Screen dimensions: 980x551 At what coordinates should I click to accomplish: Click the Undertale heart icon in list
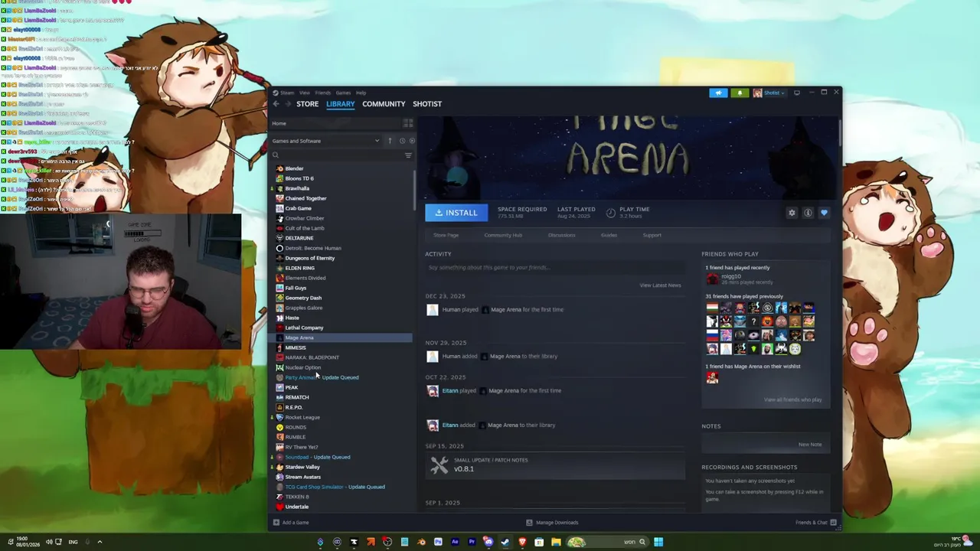tap(279, 507)
